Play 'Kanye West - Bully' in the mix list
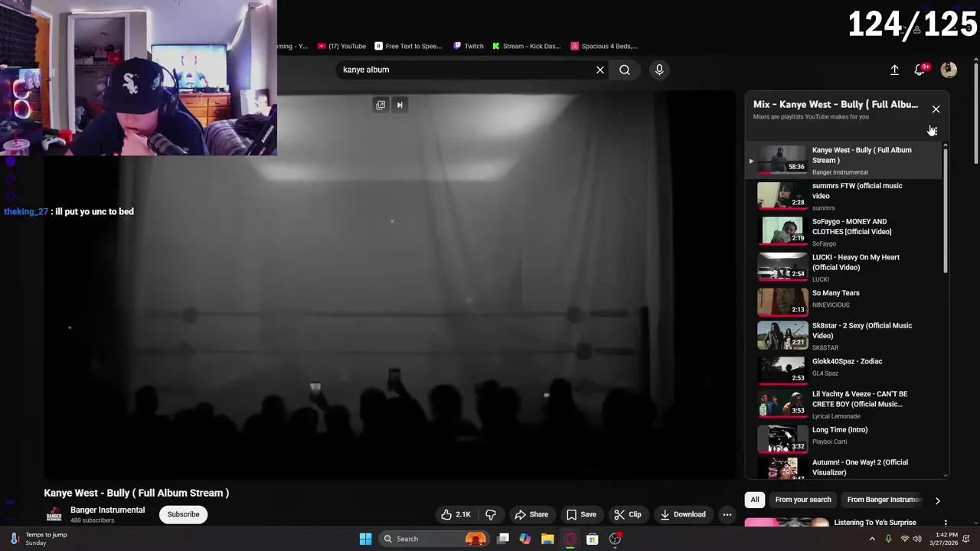Viewport: 980px width, 551px height. [845, 161]
